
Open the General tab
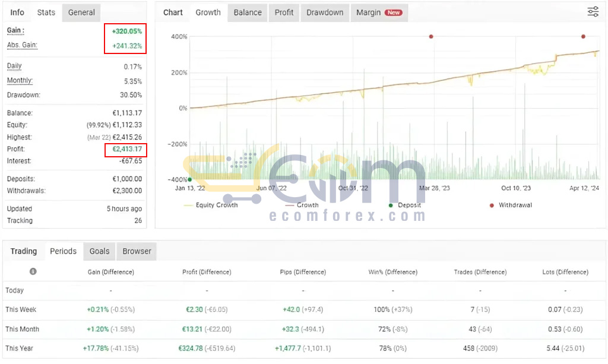point(81,12)
